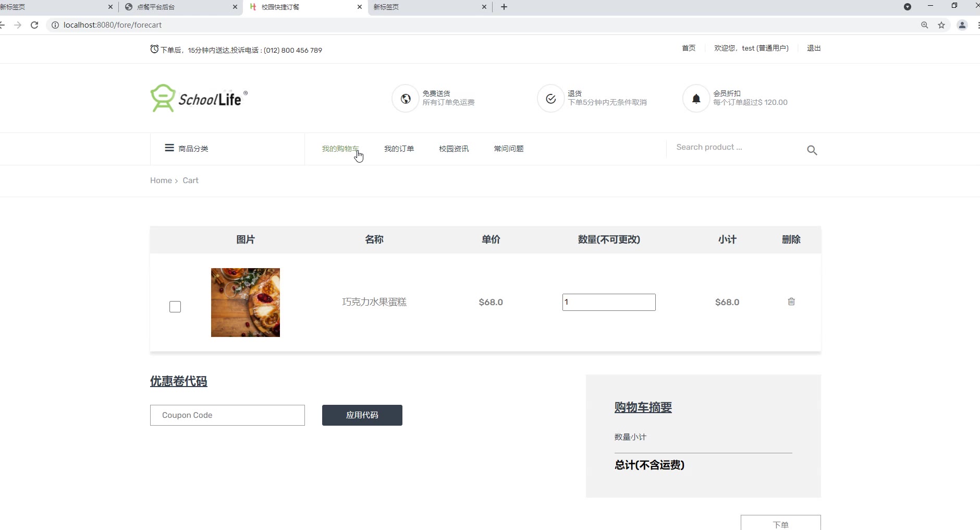Image resolution: width=980 pixels, height=530 pixels.
Task: Click the 删除 column header
Action: click(791, 239)
